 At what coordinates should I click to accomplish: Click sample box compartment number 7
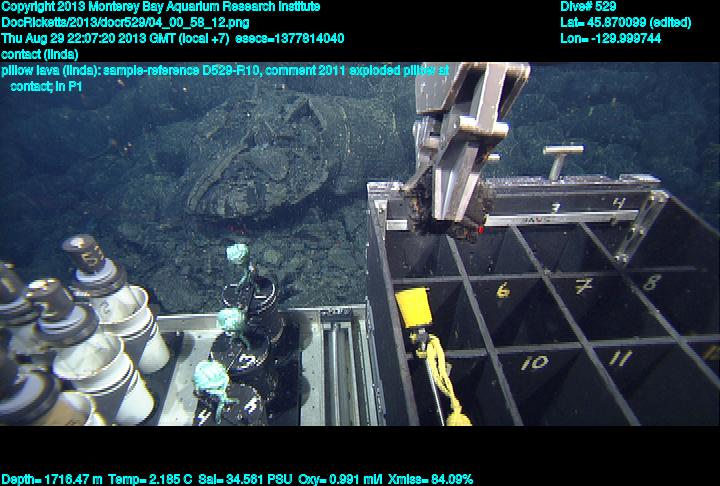(583, 287)
